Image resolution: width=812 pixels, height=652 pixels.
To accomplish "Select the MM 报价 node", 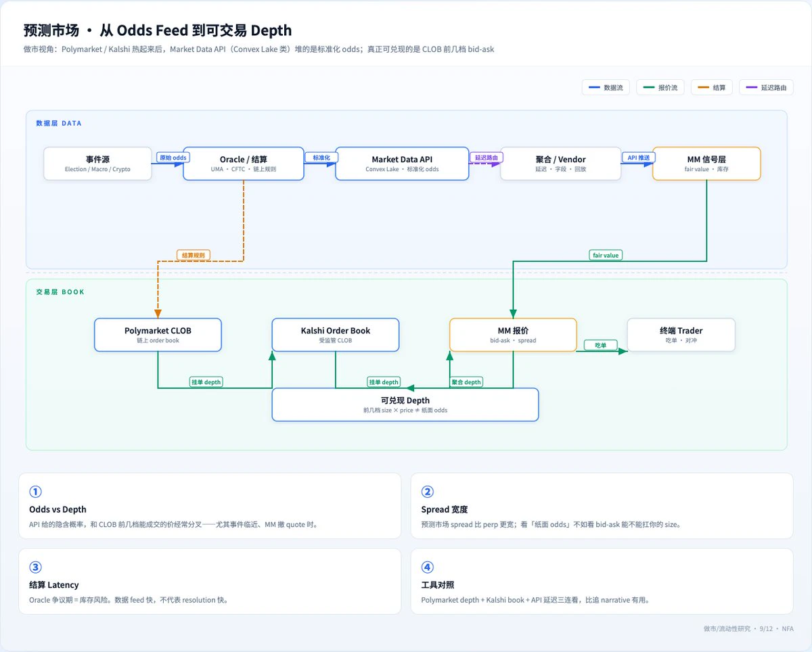I will point(513,335).
